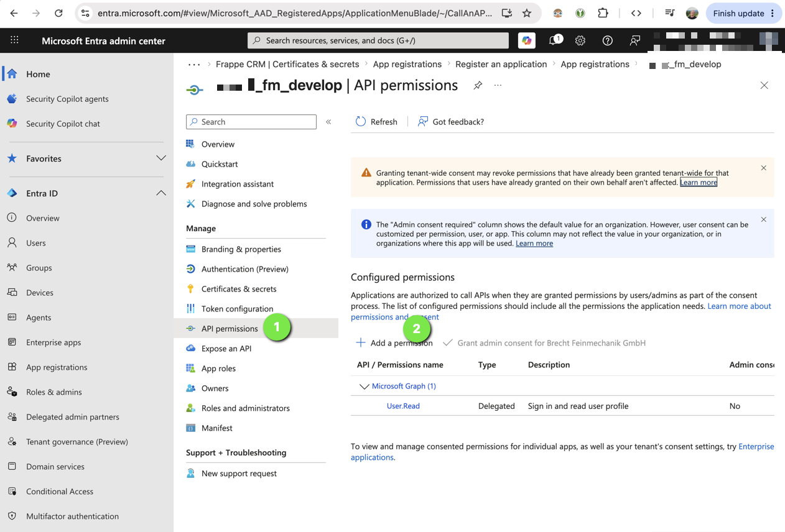Refresh the permissions list

(x=376, y=122)
